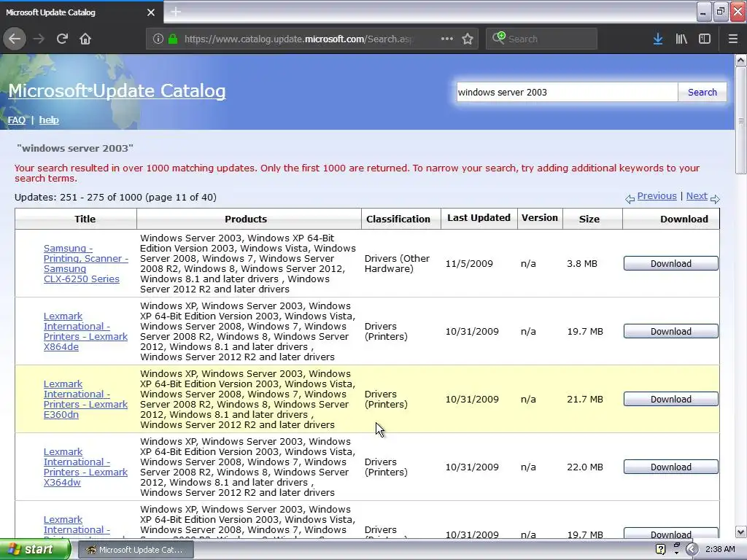Open Lexmark X864de update link
This screenshot has width=747, height=560.
click(86, 332)
